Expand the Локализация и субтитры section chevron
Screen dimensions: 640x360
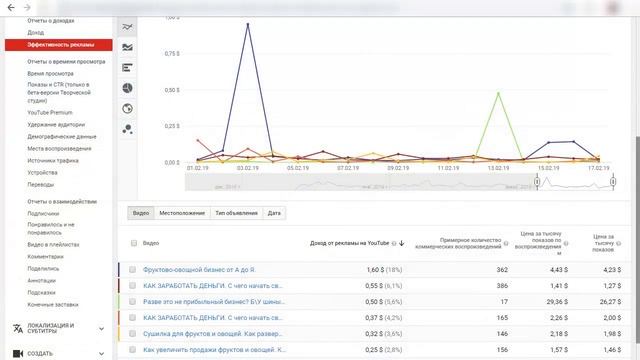pyautogui.click(x=101, y=329)
